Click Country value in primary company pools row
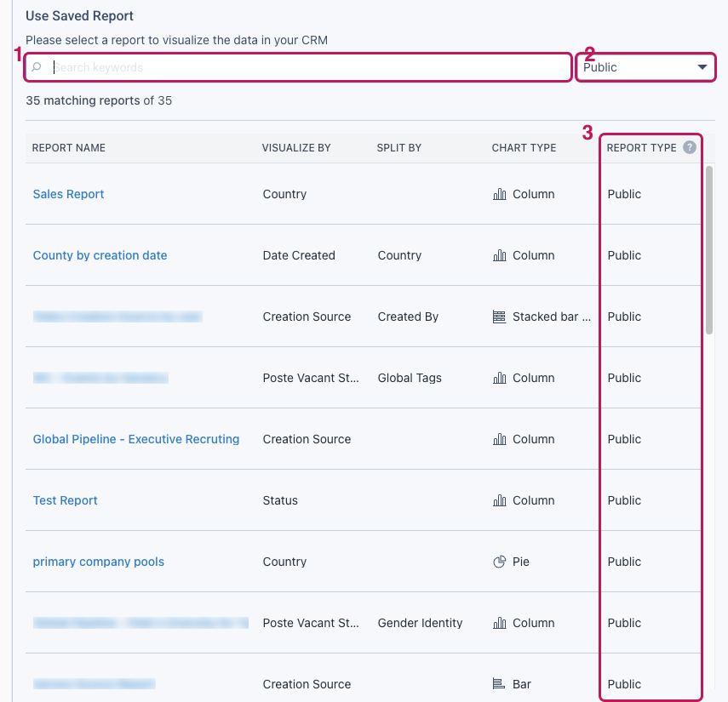 point(284,562)
